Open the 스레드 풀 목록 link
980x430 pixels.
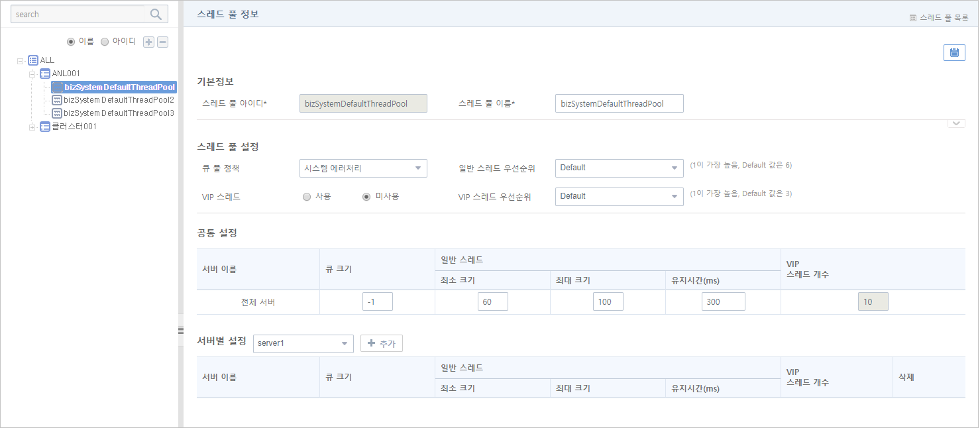(939, 18)
